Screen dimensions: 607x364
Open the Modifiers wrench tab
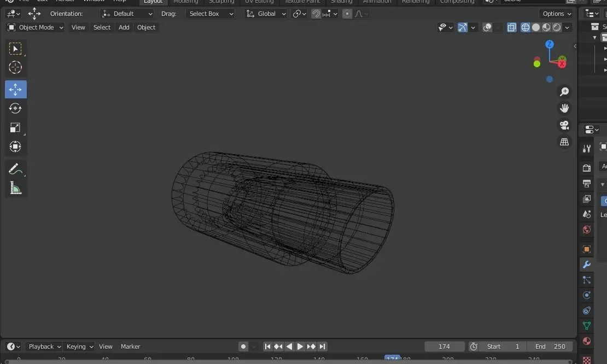coord(587,265)
